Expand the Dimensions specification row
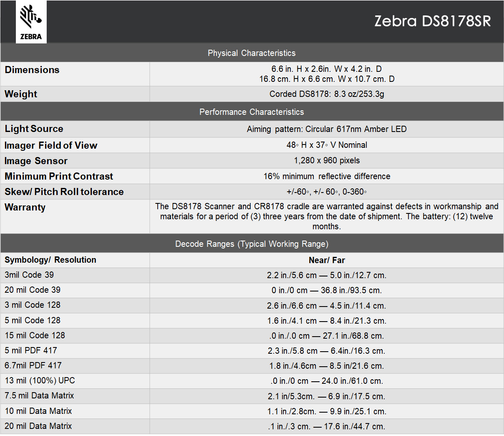Screen dimensions: 504x436 [32, 70]
